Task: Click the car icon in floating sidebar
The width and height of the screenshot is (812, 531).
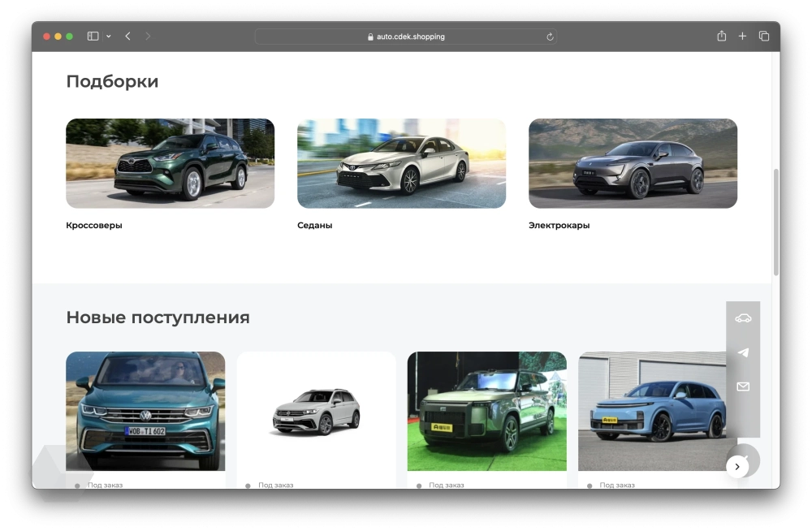Action: point(743,318)
